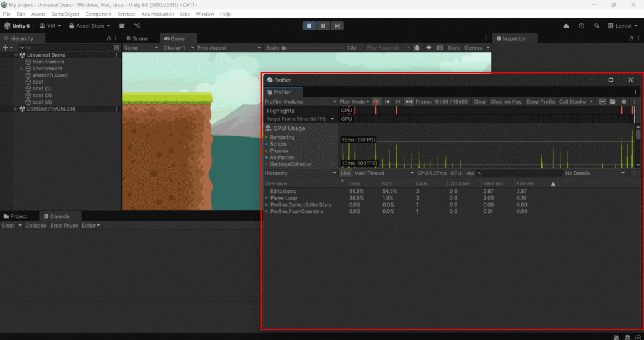Click the Profiler record button
Image resolution: width=644 pixels, height=340 pixels.
pos(376,102)
